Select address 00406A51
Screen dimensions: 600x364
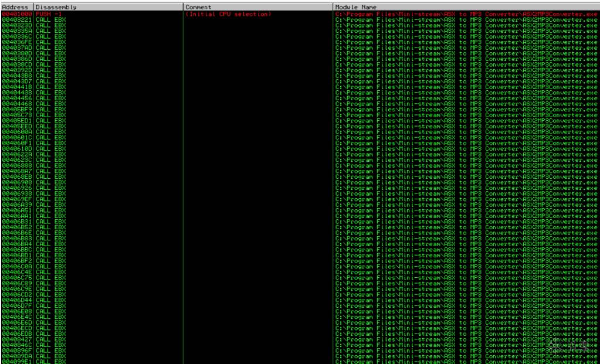click(17, 210)
